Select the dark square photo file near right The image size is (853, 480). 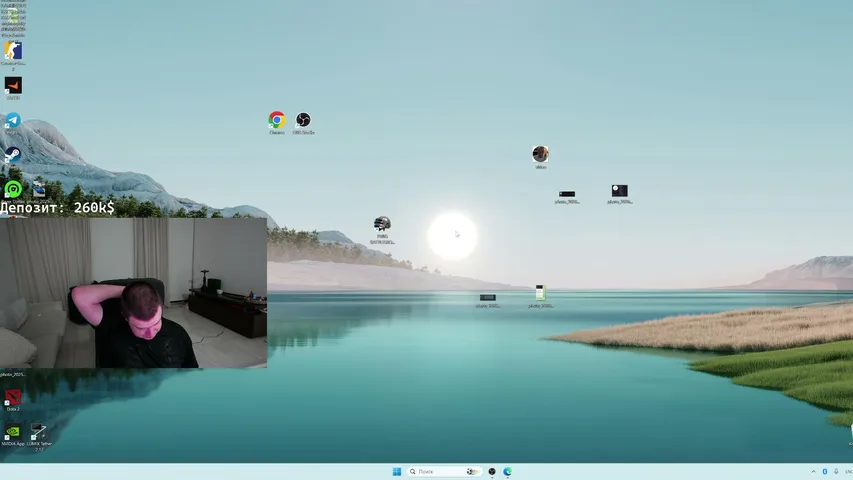620,190
